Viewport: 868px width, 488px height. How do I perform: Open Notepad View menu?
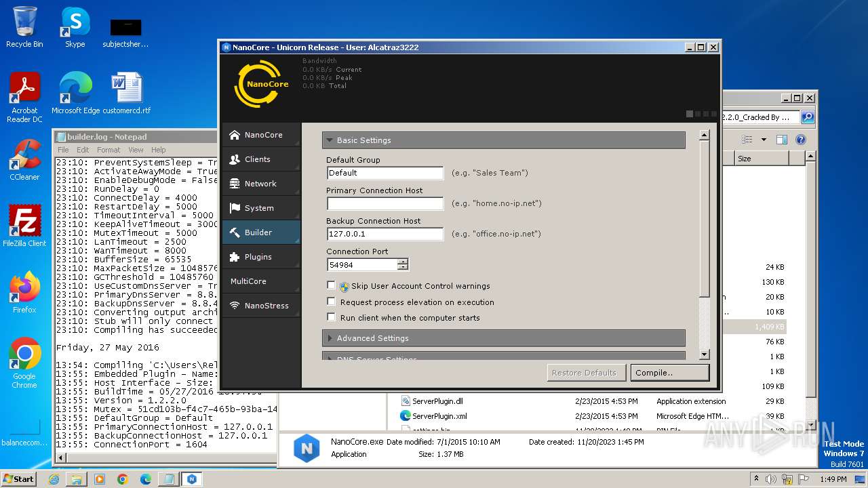pyautogui.click(x=136, y=150)
